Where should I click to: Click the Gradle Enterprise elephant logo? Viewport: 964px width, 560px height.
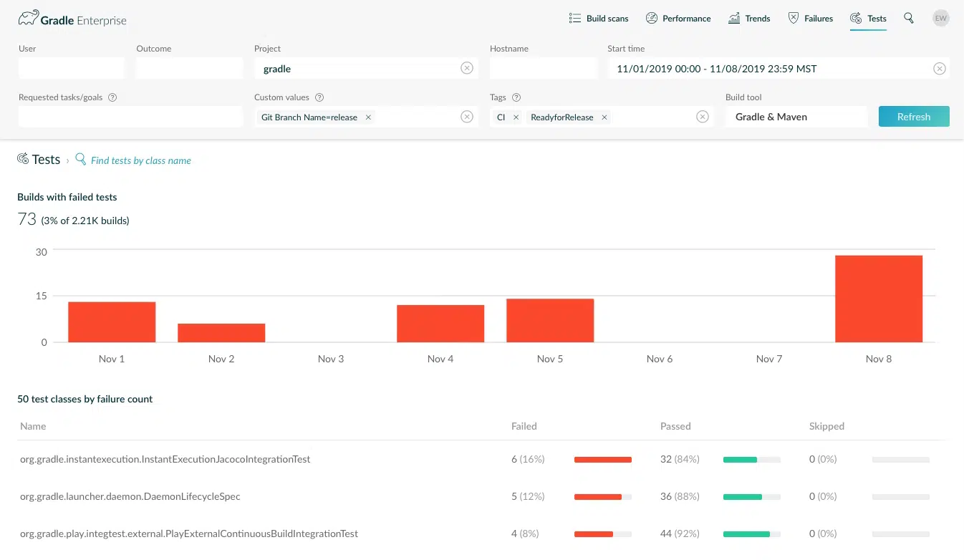[x=28, y=19]
